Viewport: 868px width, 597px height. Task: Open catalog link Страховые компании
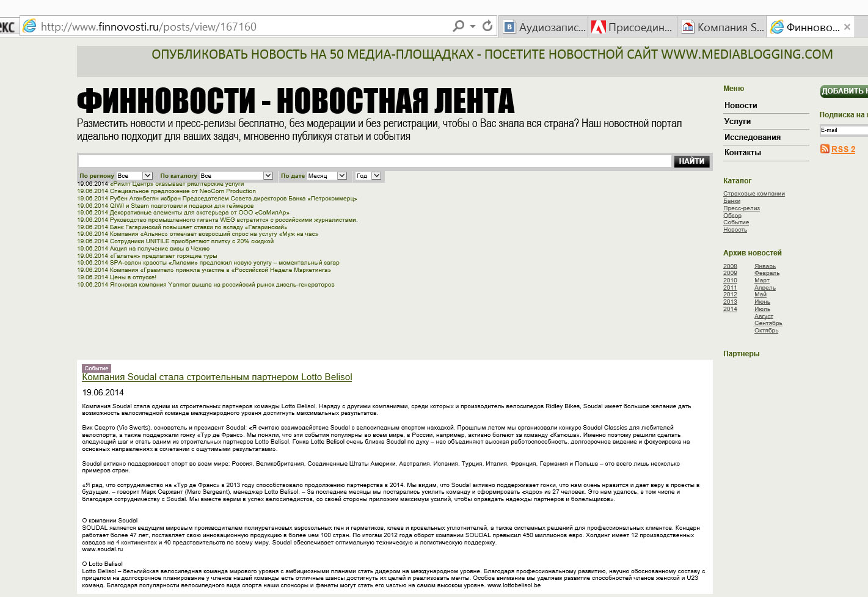[x=754, y=194]
